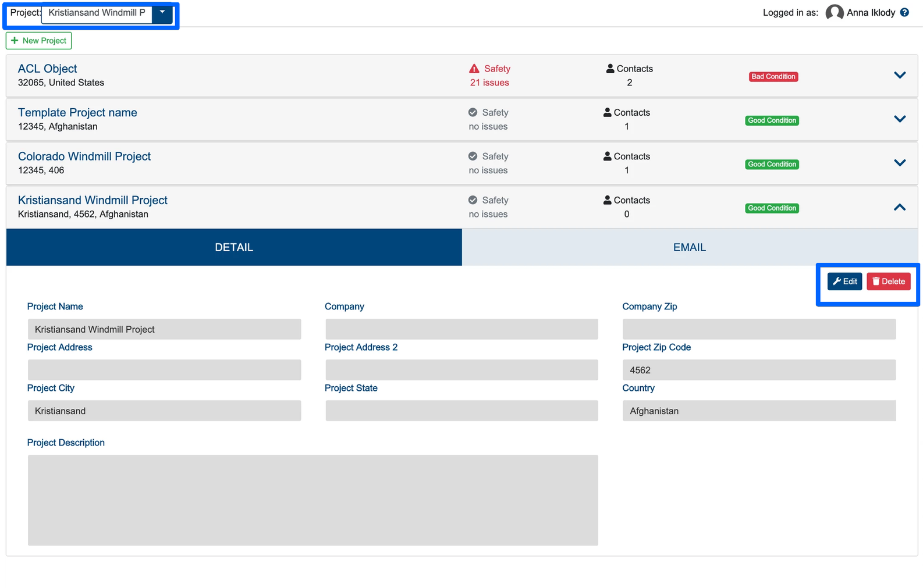
Task: Click the Contacts person icon in Colorado Windmill row
Action: click(x=608, y=156)
